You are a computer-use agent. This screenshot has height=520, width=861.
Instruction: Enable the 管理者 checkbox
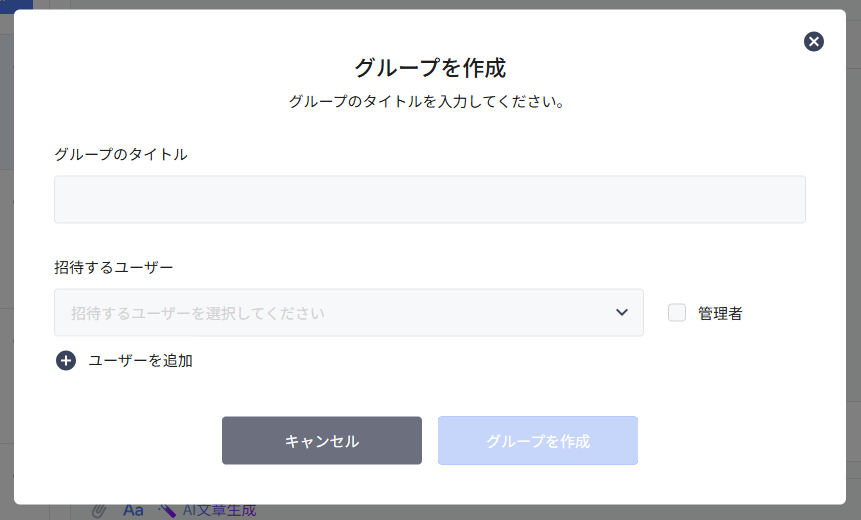[677, 313]
